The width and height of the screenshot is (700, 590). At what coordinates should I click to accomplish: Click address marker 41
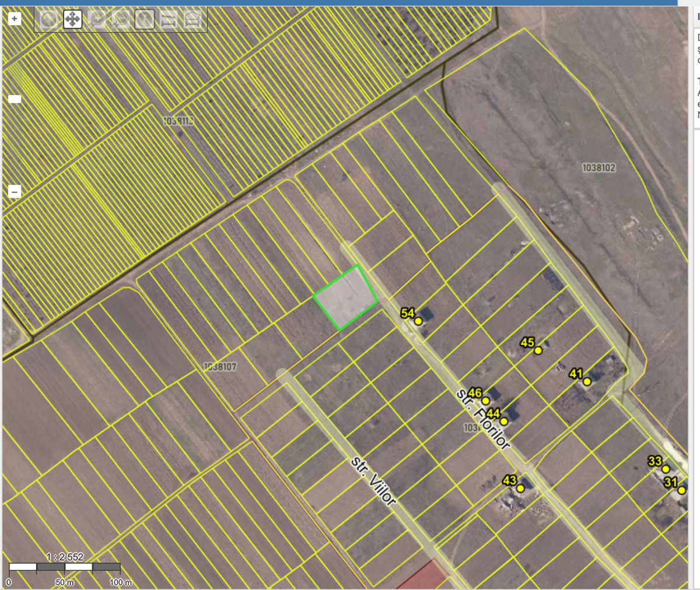(587, 381)
